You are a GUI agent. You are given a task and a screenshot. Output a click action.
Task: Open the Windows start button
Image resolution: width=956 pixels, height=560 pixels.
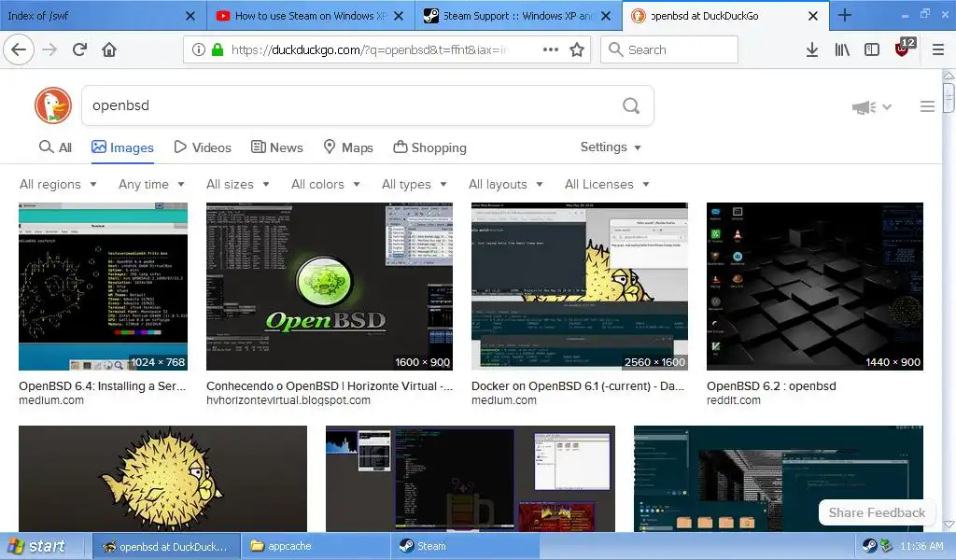point(37,546)
